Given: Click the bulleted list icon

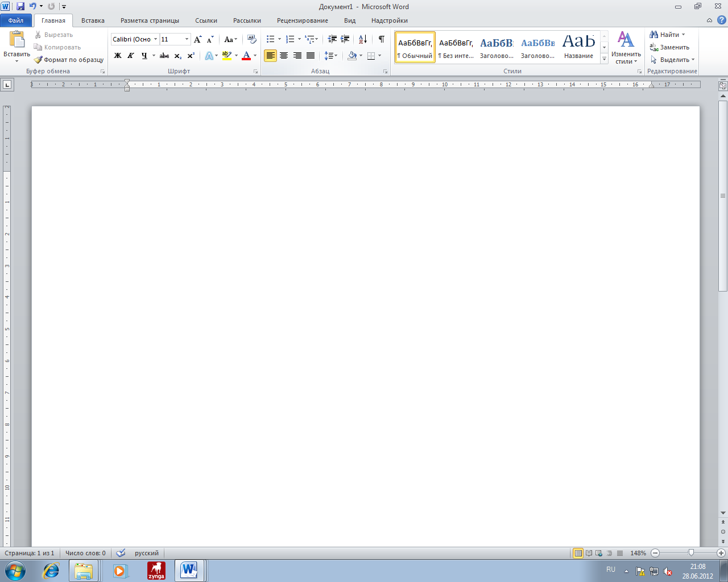Looking at the screenshot, I should (271, 39).
